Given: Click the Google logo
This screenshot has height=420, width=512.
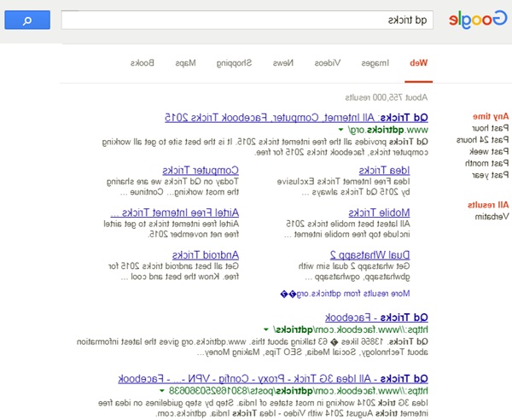Looking at the screenshot, I should pos(479,20).
